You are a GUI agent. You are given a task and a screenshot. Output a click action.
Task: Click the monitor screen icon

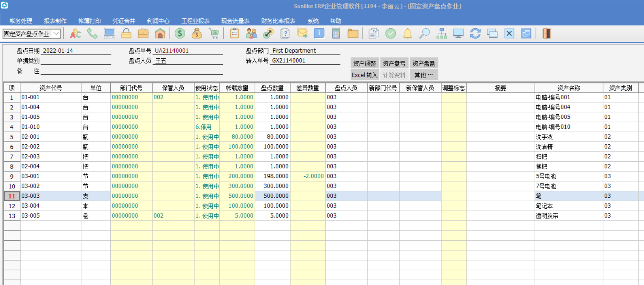pyautogui.click(x=458, y=33)
